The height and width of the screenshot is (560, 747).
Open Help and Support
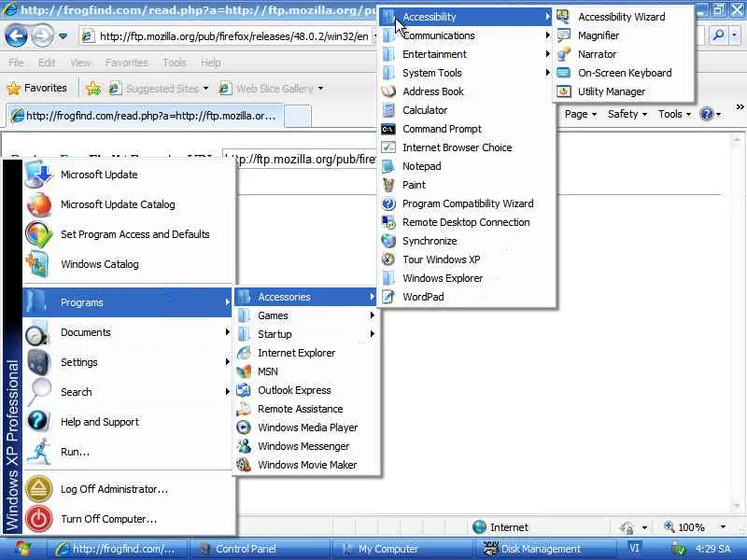tap(128, 422)
